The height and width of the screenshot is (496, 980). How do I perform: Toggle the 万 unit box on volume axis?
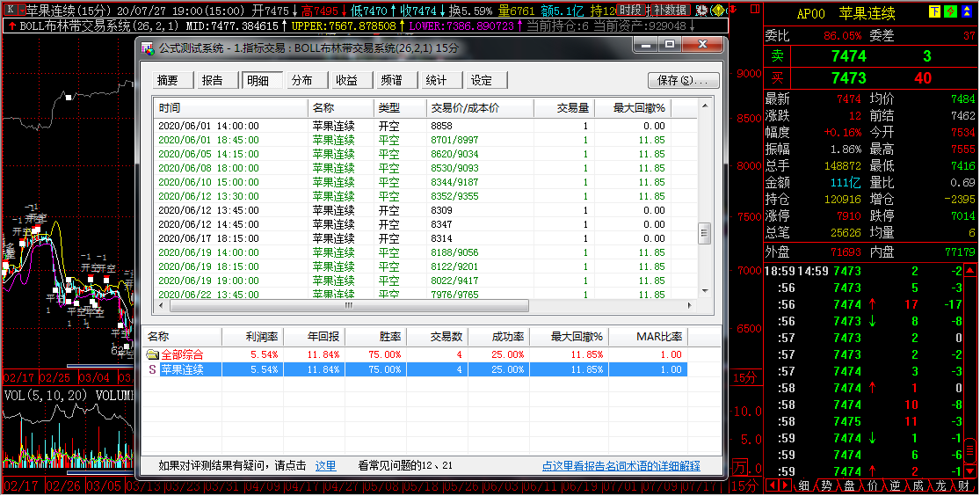click(x=741, y=466)
